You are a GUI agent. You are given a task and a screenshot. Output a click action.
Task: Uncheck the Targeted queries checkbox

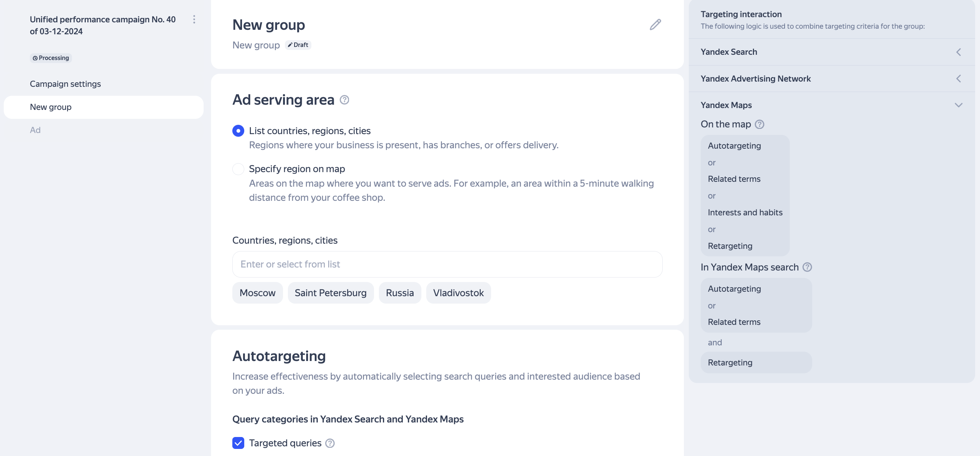[238, 443]
